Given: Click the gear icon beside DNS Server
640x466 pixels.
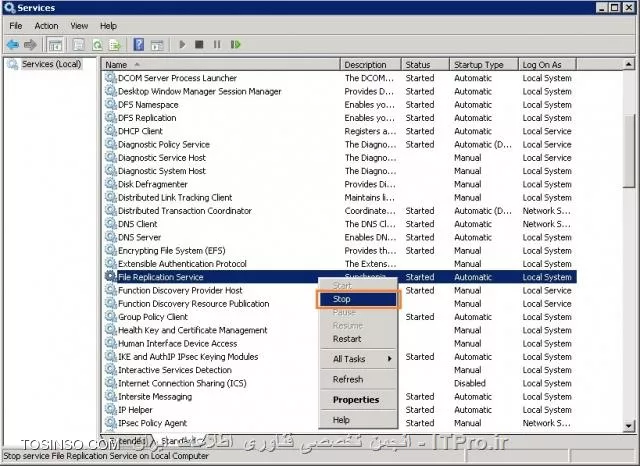Looking at the screenshot, I should [110, 237].
